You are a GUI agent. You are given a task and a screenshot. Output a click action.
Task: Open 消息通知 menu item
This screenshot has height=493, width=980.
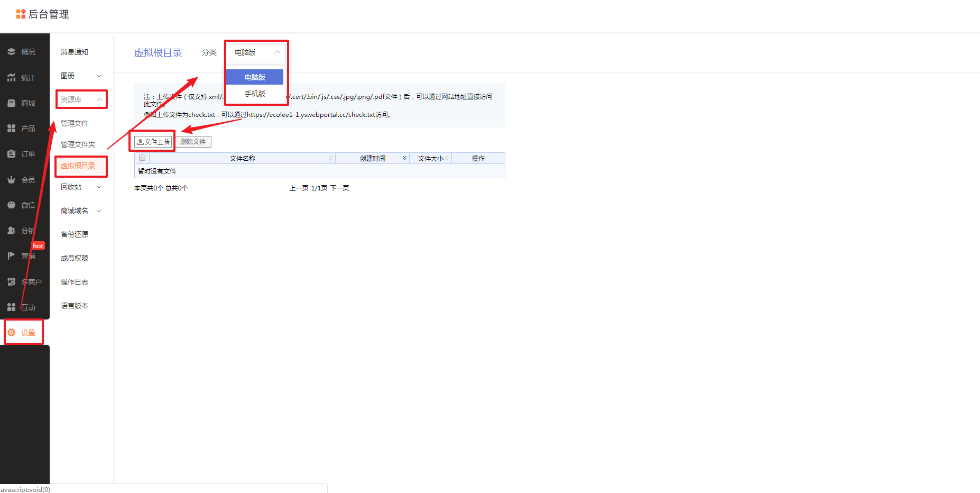(x=75, y=52)
